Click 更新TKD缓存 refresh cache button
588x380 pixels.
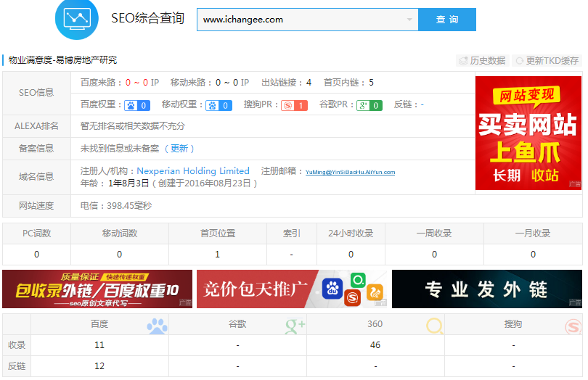(x=547, y=61)
